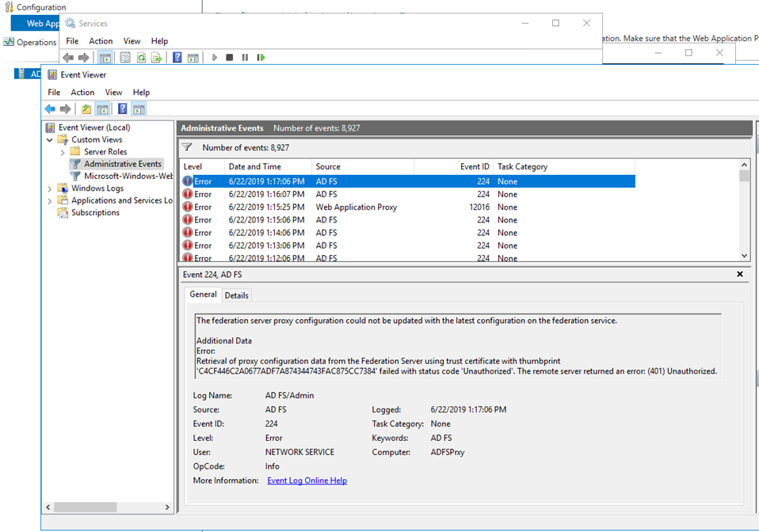Open Action menu in Event Viewer
The image size is (759, 532).
pos(82,93)
